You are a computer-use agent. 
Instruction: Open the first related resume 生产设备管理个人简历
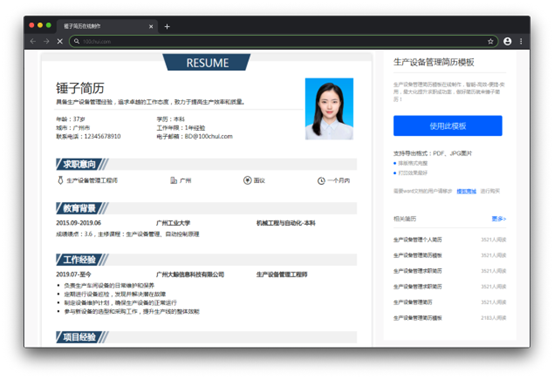click(x=418, y=239)
